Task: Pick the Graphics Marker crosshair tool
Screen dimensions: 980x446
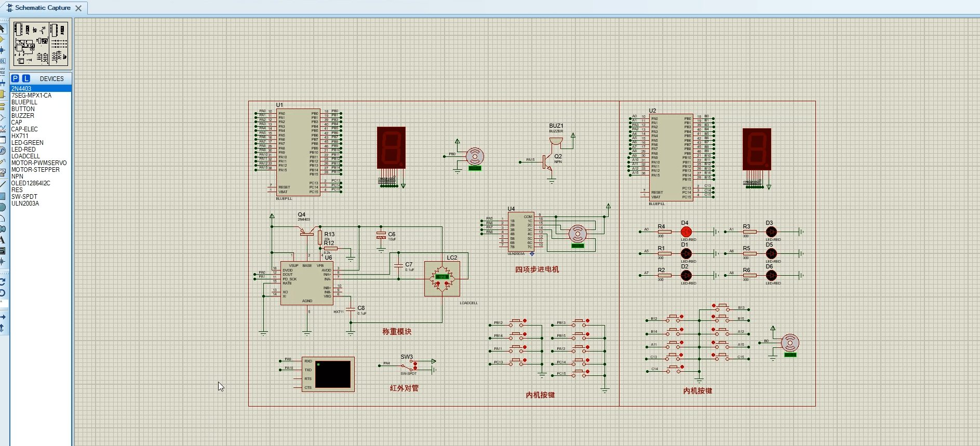Action: (x=2, y=262)
